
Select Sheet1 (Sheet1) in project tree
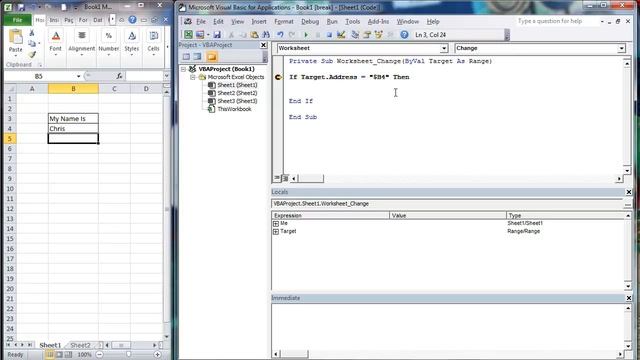[x=237, y=85]
